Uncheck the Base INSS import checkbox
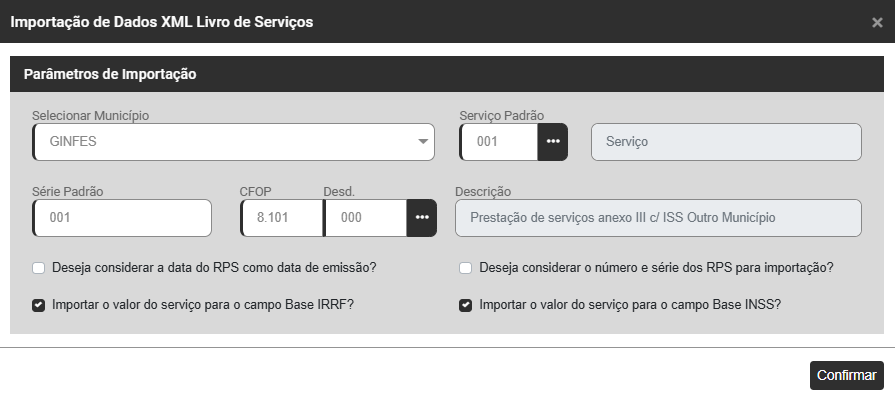The height and width of the screenshot is (402, 895). pos(466,305)
